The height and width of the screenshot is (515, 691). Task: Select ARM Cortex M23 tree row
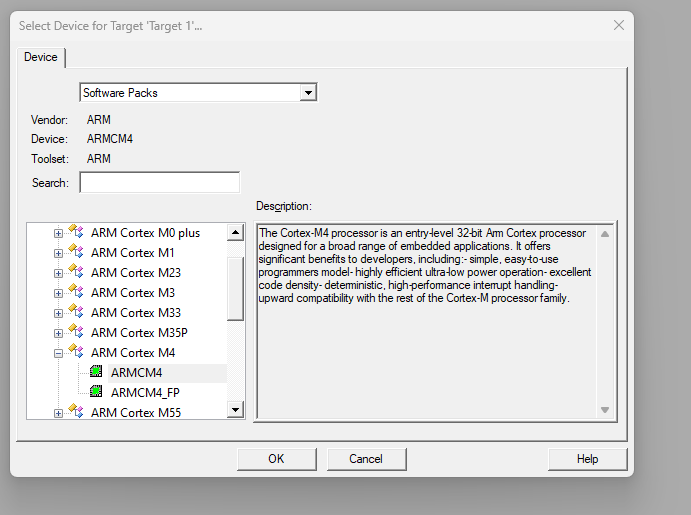pos(136,273)
